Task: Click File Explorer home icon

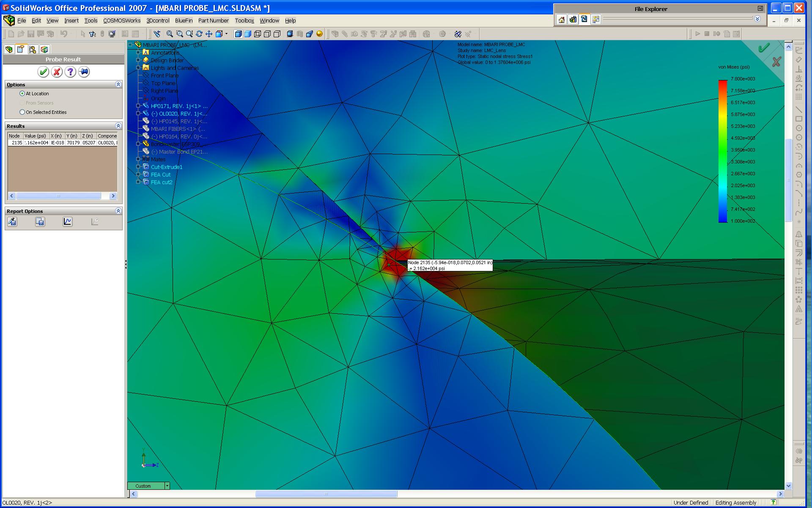Action: 561,19
